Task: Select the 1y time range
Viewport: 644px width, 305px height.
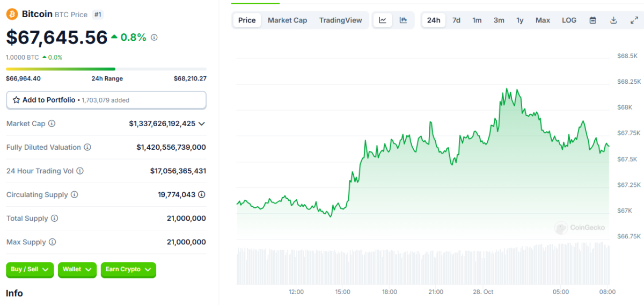Action: 520,20
